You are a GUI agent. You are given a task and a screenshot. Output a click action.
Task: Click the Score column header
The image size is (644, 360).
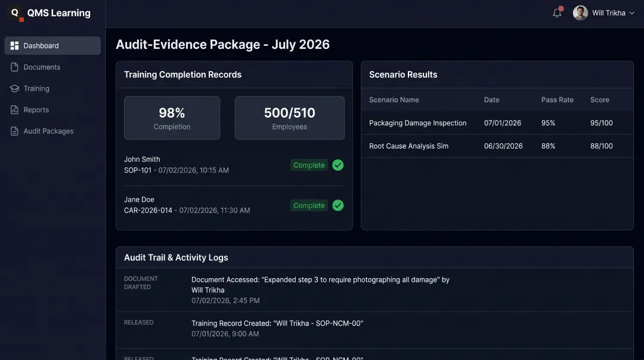click(x=600, y=100)
